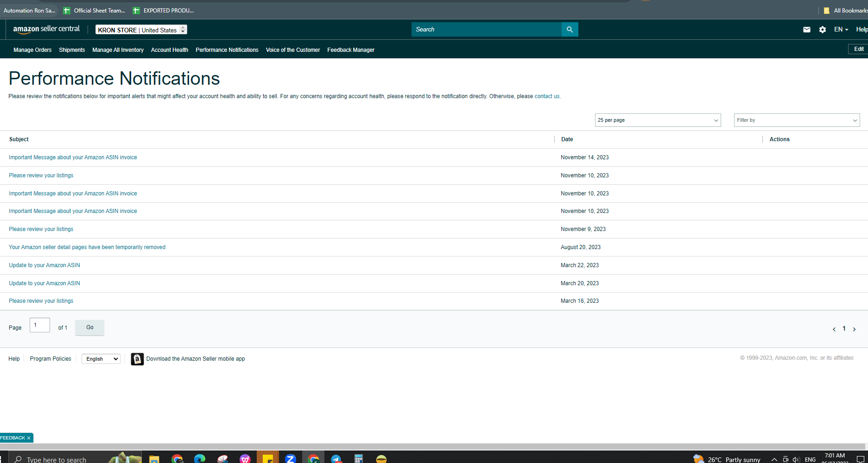The width and height of the screenshot is (868, 463).
Task: Expand the 25 per page dropdown
Action: (x=658, y=120)
